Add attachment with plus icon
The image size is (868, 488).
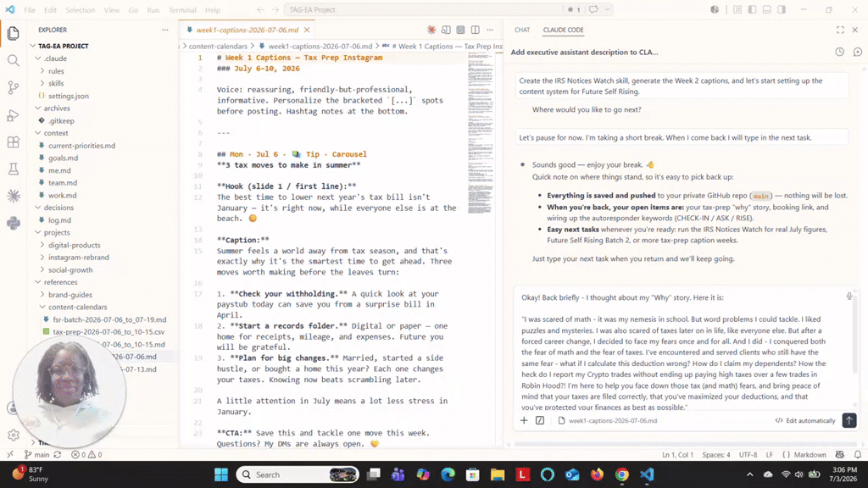pos(524,420)
